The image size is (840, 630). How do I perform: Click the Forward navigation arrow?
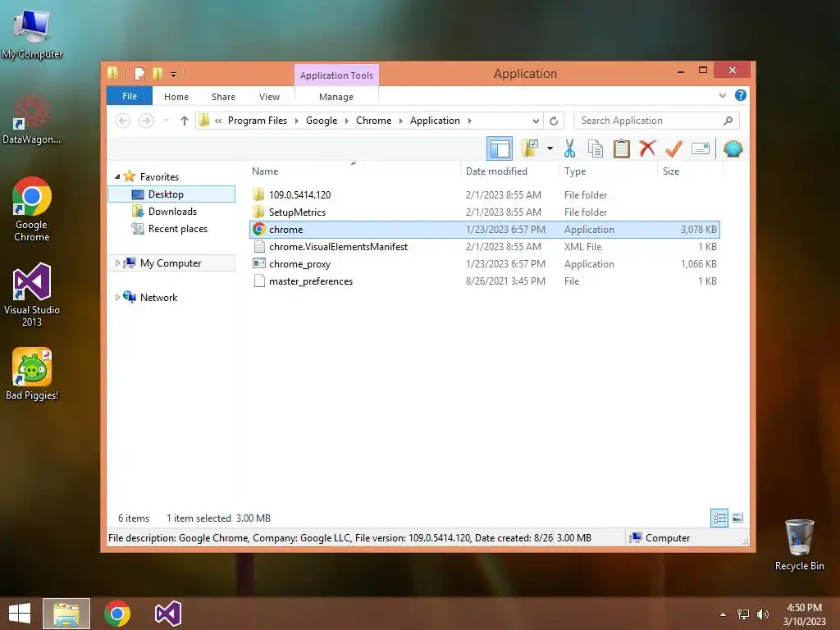pyautogui.click(x=146, y=121)
